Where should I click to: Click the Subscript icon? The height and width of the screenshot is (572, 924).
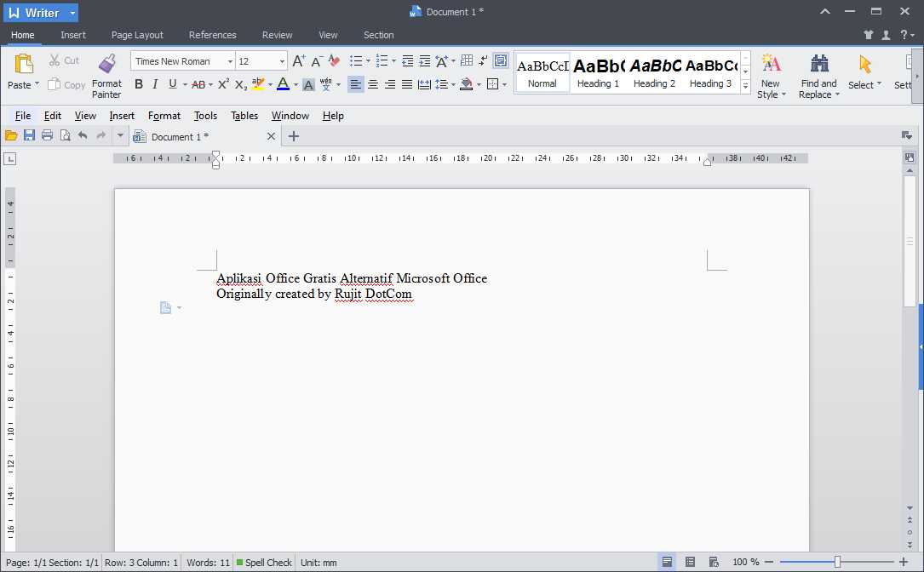(x=240, y=85)
